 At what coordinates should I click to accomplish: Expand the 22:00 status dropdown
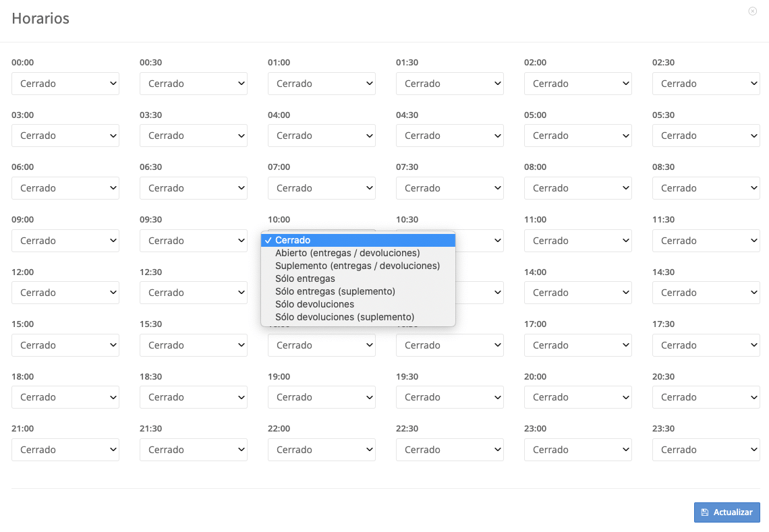click(322, 450)
